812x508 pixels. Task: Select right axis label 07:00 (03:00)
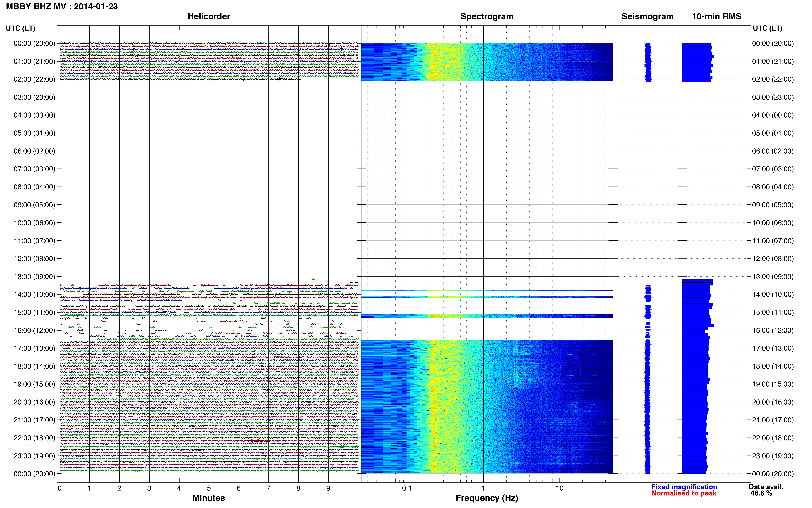point(773,169)
